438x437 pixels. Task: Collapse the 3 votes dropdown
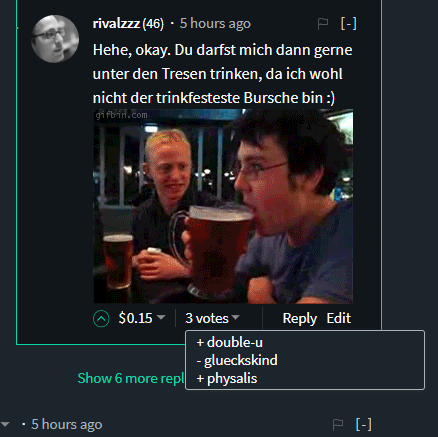(212, 318)
